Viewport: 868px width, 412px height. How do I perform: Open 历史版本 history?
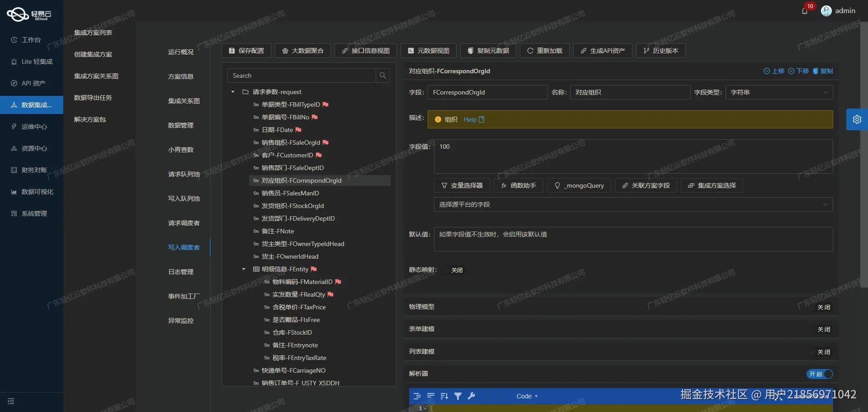[x=661, y=51]
